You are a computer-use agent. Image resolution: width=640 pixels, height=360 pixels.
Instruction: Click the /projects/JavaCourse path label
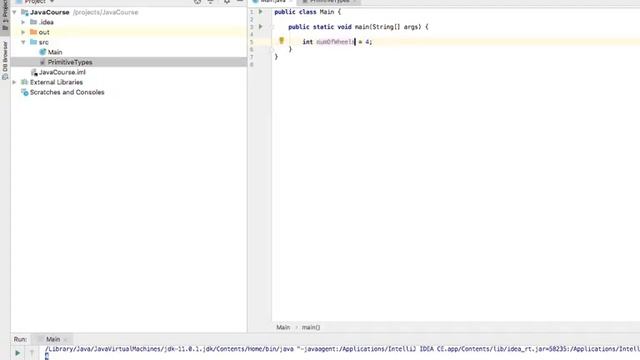click(106, 12)
